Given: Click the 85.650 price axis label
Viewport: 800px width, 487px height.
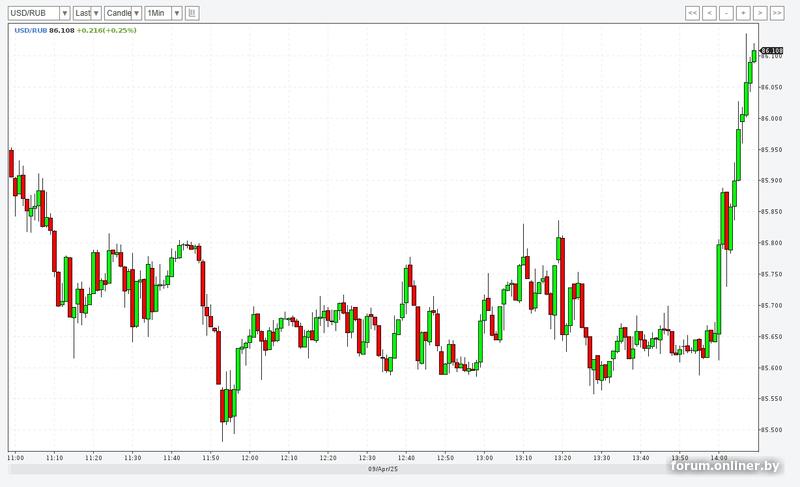Looking at the screenshot, I should [771, 337].
